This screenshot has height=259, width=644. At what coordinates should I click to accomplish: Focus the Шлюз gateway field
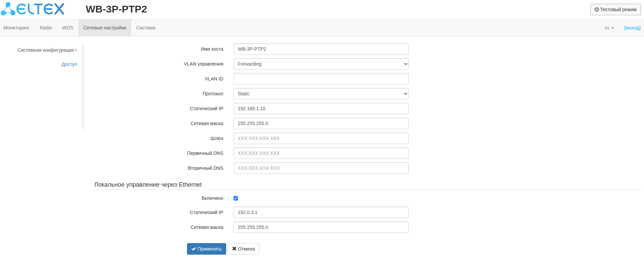(321, 138)
